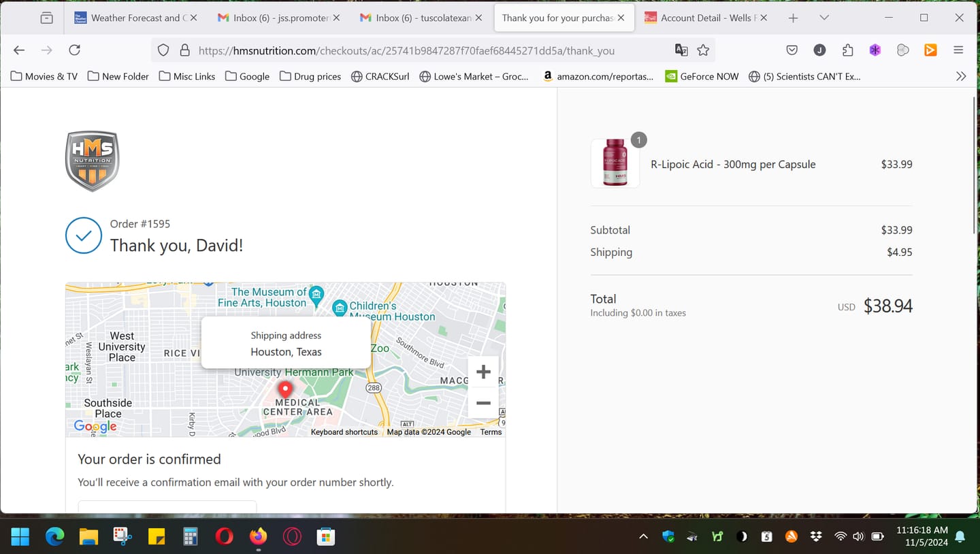Click Keyboard shortcuts on the map
This screenshot has height=554, width=980.
pos(344,432)
